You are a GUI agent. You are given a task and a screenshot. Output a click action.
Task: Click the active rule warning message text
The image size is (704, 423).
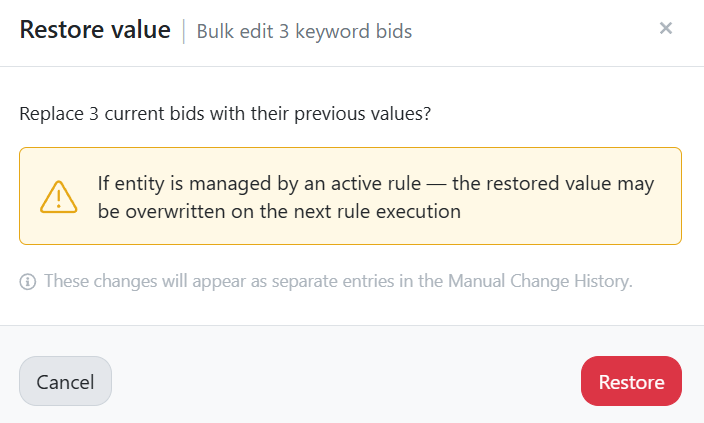point(376,197)
